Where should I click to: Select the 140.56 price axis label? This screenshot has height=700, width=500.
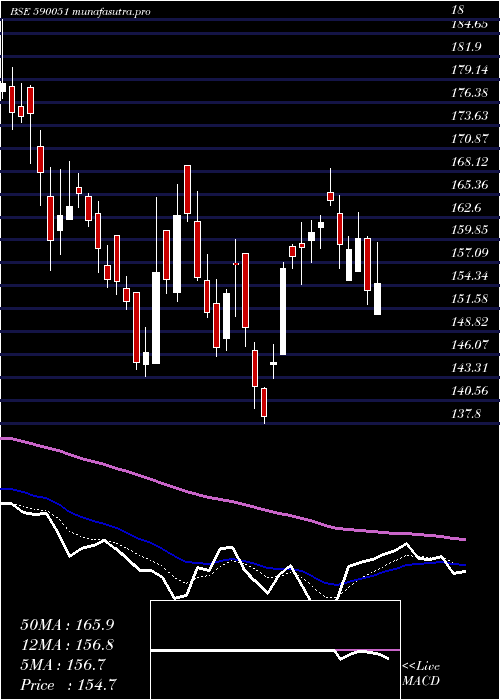pos(469,391)
